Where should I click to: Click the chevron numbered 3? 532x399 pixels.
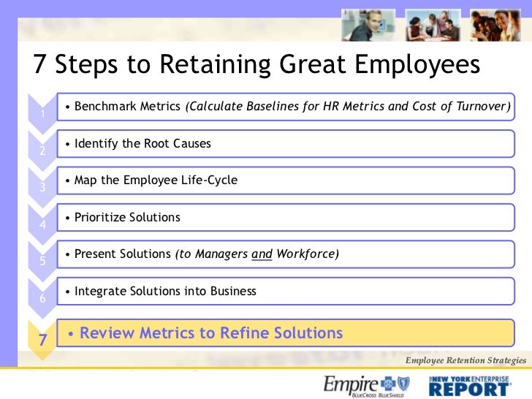coord(42,187)
